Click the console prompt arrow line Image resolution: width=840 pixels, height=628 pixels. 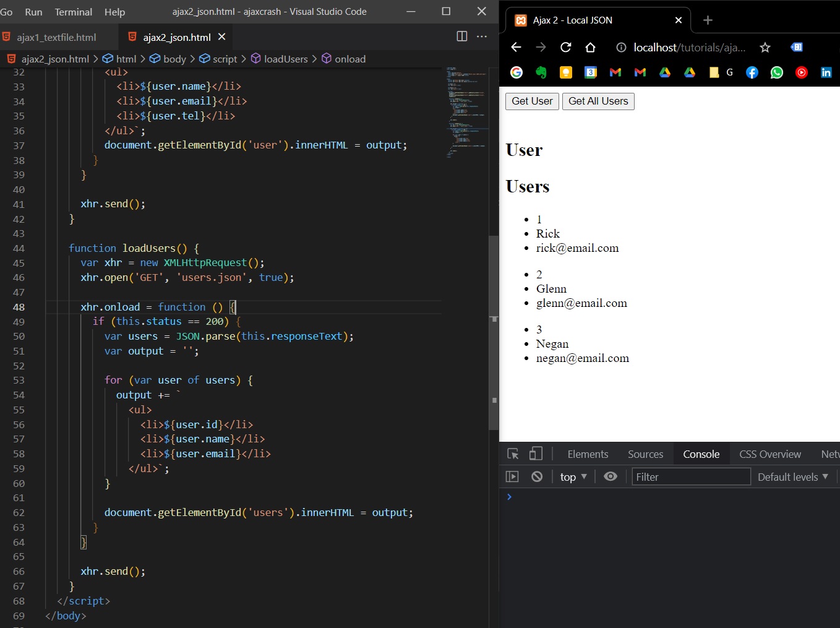click(x=669, y=497)
